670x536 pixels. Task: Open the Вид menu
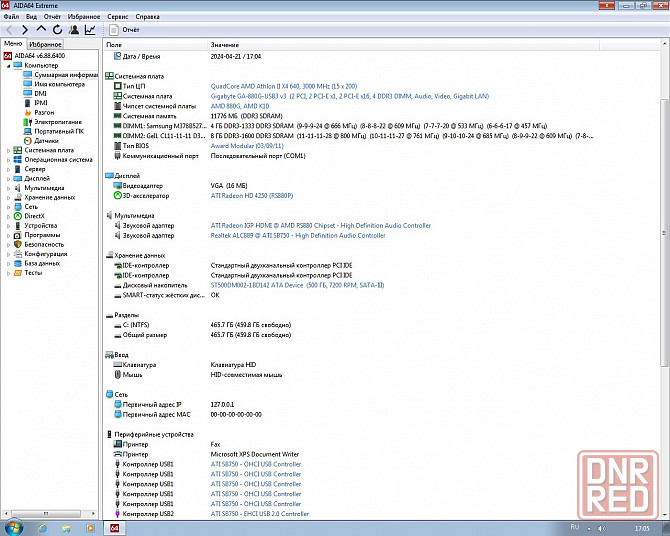click(31, 17)
